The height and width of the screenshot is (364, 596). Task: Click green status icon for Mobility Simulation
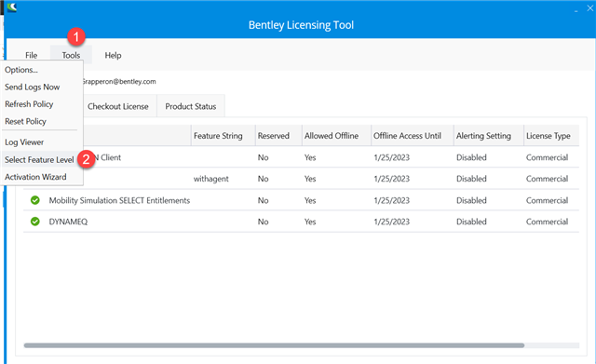coord(35,200)
